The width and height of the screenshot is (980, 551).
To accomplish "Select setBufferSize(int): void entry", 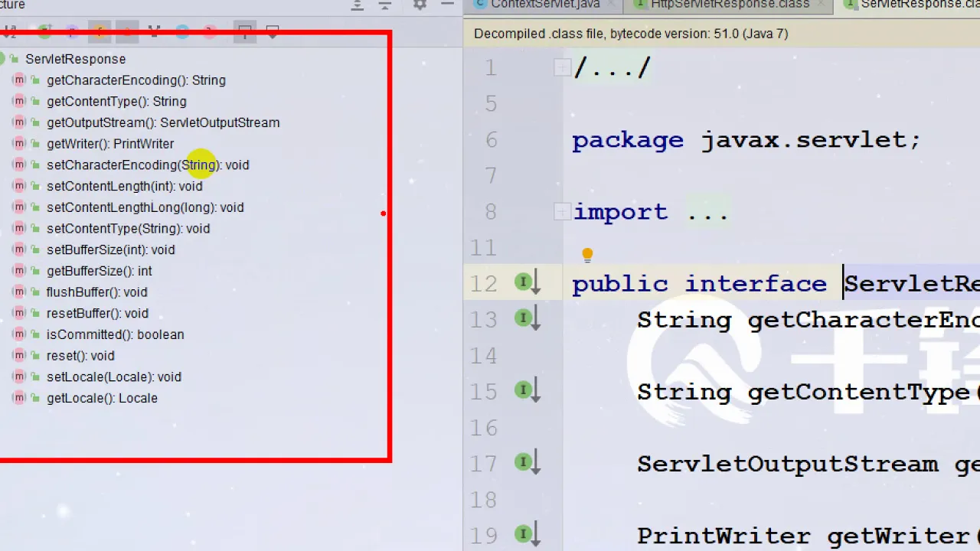I will coord(111,249).
